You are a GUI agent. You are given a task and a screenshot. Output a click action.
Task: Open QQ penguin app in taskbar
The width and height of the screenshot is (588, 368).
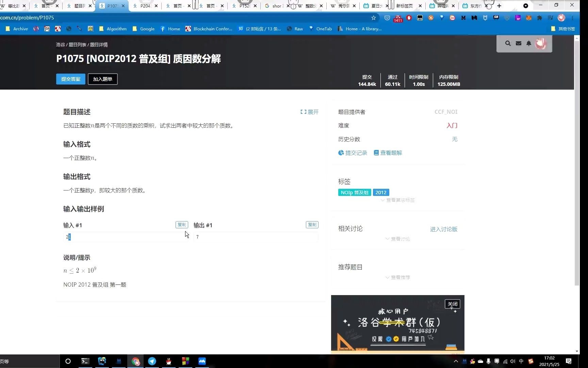(x=169, y=361)
